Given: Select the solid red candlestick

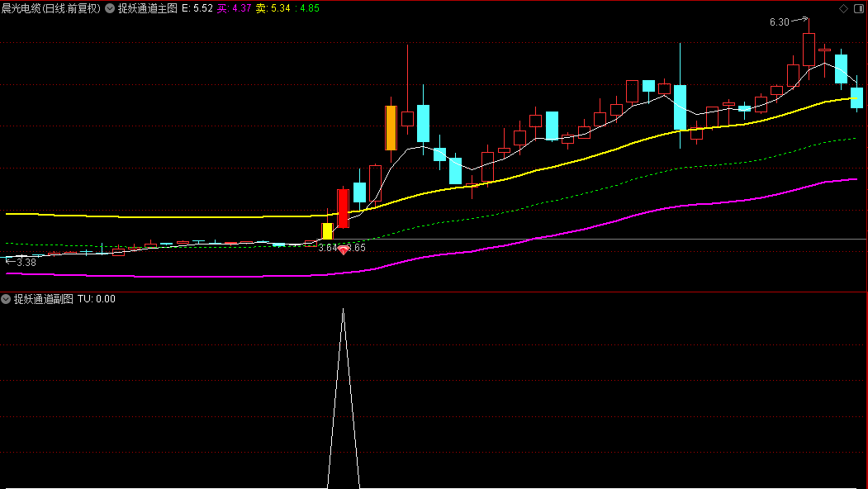Looking at the screenshot, I should [344, 208].
